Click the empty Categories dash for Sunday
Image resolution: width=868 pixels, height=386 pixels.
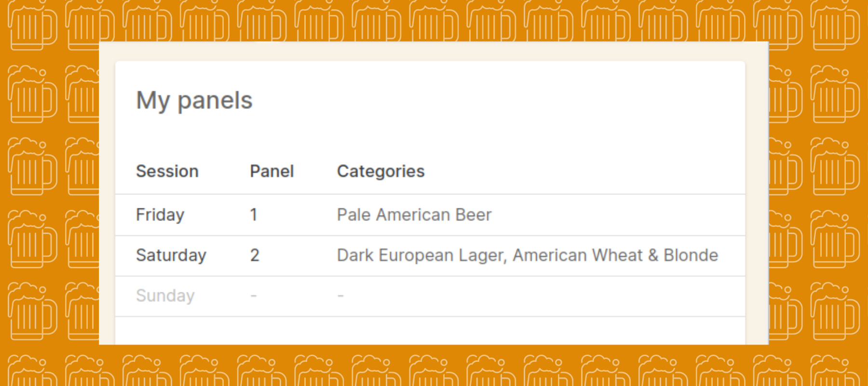[x=340, y=296]
